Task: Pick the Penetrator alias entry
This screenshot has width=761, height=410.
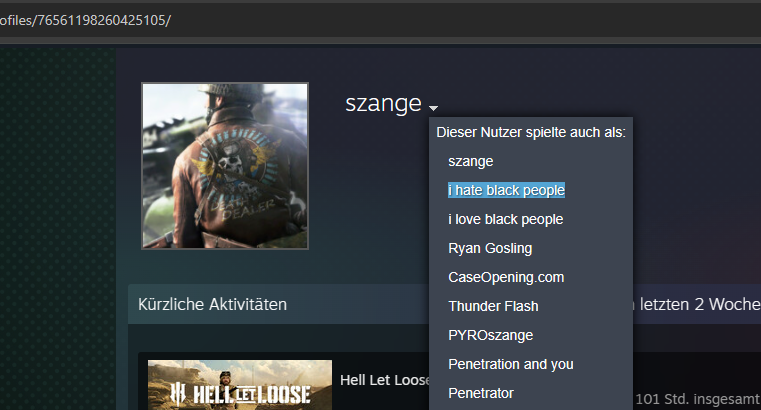Action: 480,393
